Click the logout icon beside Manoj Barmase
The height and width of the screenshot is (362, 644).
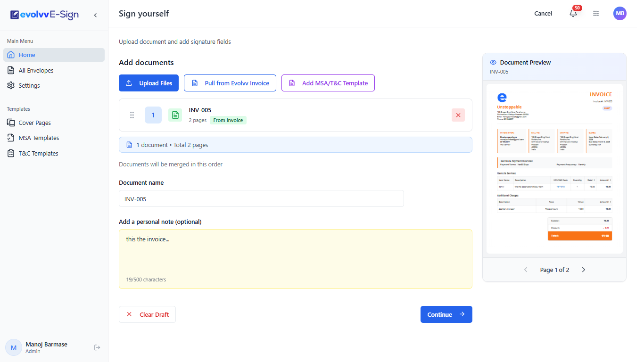[97, 347]
